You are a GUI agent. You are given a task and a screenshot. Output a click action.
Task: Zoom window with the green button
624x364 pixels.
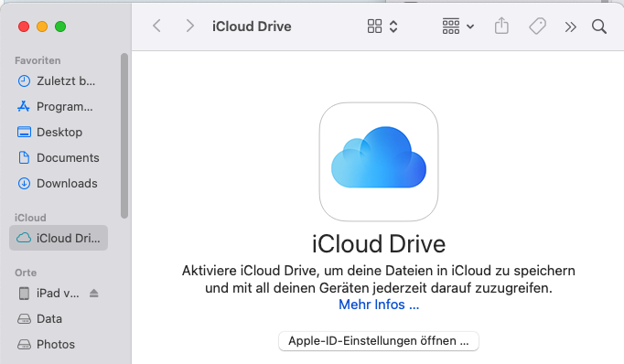[60, 27]
